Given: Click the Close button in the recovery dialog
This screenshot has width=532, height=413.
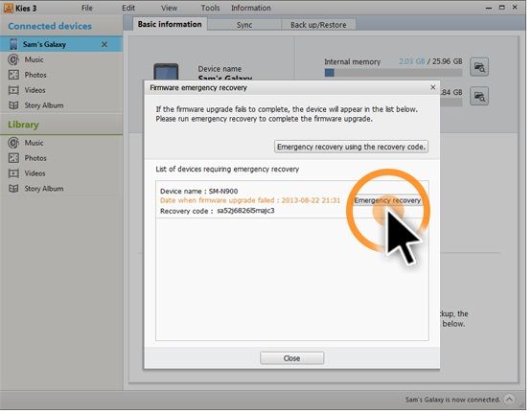Looking at the screenshot, I should click(x=291, y=358).
